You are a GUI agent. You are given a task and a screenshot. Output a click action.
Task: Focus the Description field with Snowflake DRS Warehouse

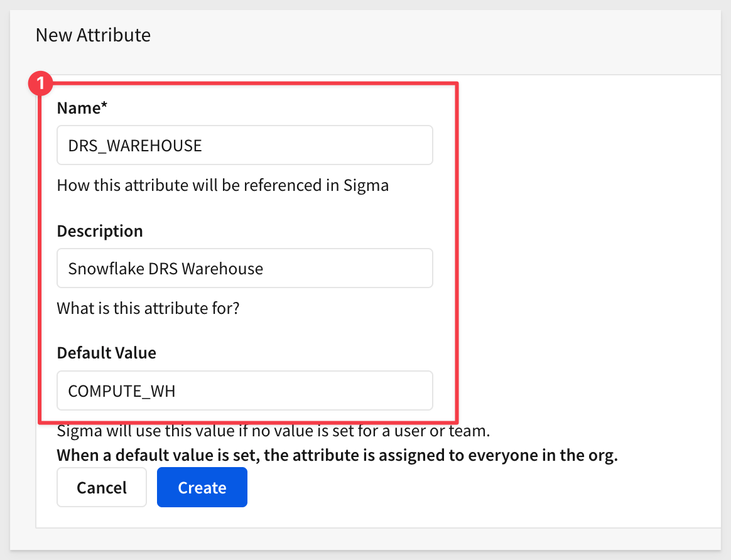[x=245, y=268]
